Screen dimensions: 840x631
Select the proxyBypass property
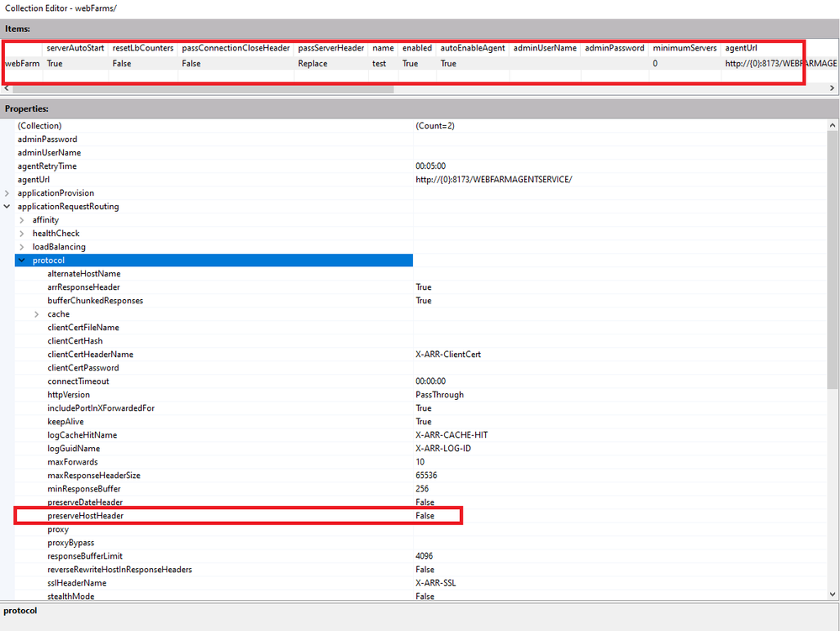click(x=71, y=542)
